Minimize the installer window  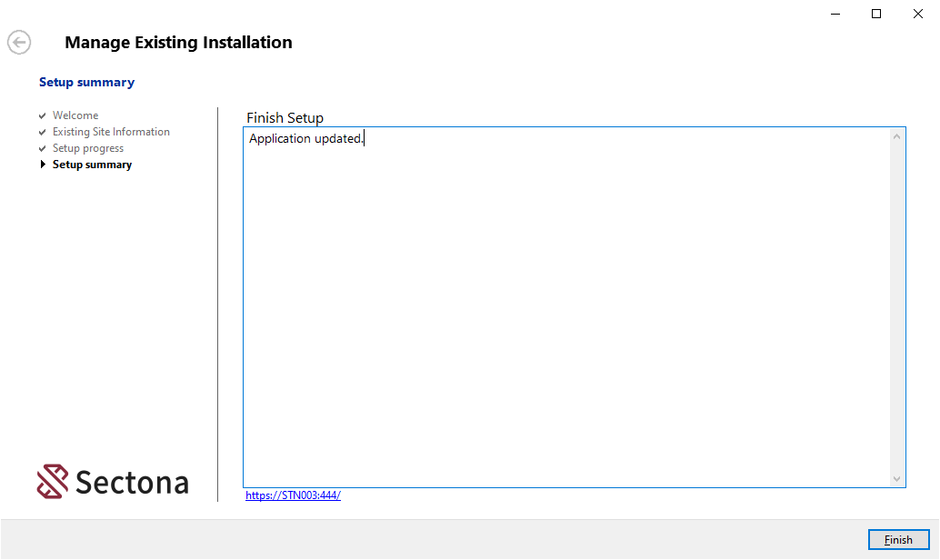click(x=835, y=14)
